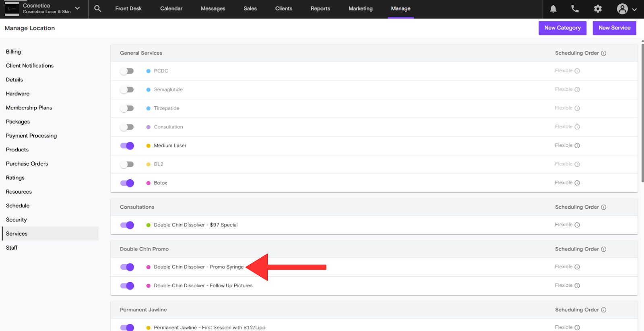Open Purchase Orders page

point(27,163)
